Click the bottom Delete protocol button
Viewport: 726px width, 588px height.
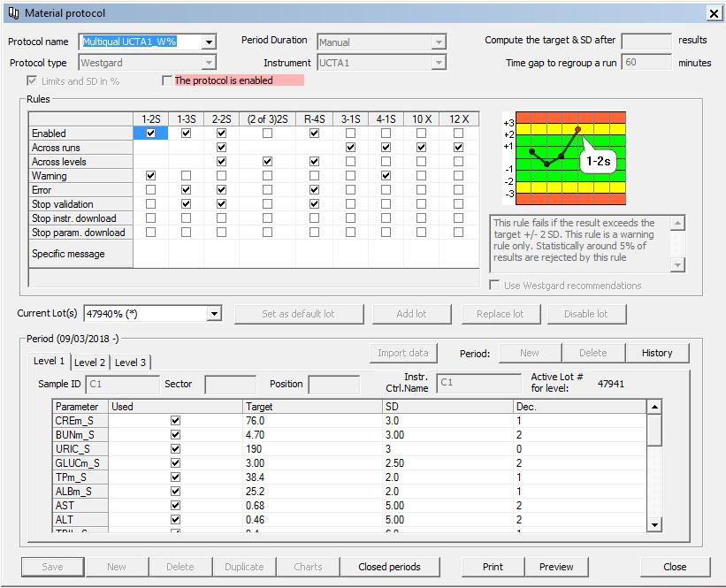pos(180,567)
